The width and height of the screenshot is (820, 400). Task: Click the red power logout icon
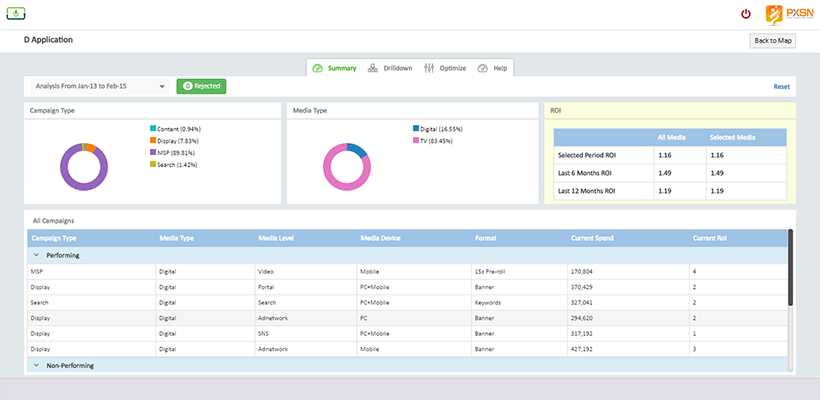click(745, 14)
